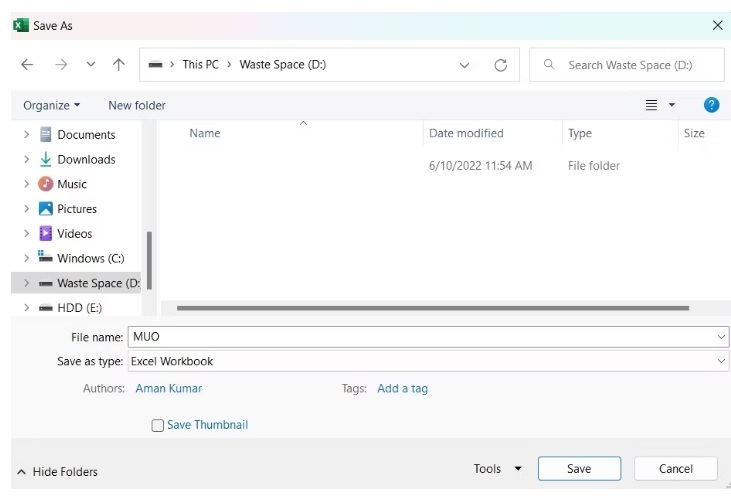
Task: Open the File name dropdown arrow
Action: coord(721,337)
